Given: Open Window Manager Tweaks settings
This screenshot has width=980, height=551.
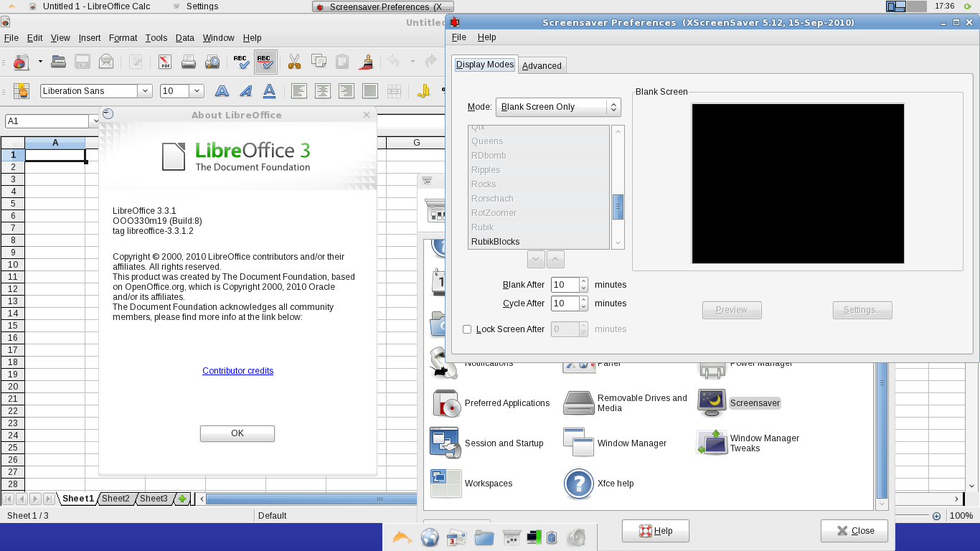Looking at the screenshot, I should click(x=748, y=443).
